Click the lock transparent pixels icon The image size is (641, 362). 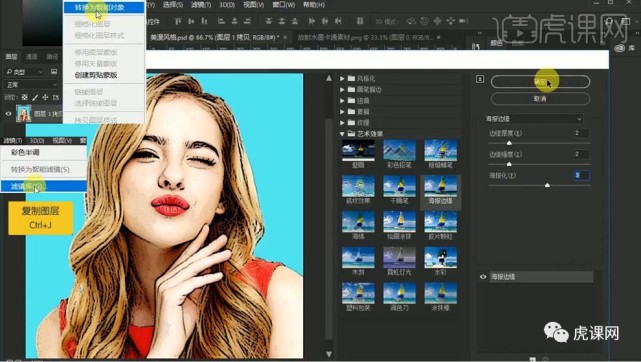click(x=25, y=97)
